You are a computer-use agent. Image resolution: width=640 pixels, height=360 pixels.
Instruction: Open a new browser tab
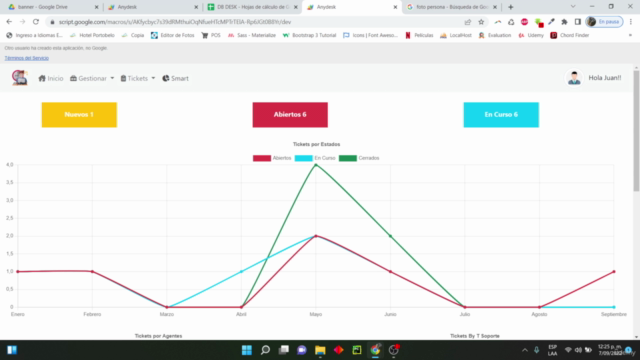tap(511, 7)
